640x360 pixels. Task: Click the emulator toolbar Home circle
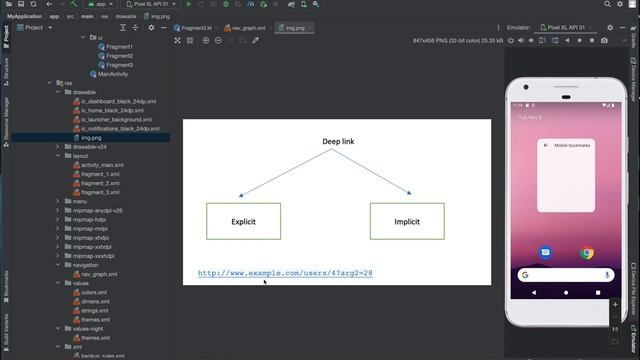click(579, 40)
